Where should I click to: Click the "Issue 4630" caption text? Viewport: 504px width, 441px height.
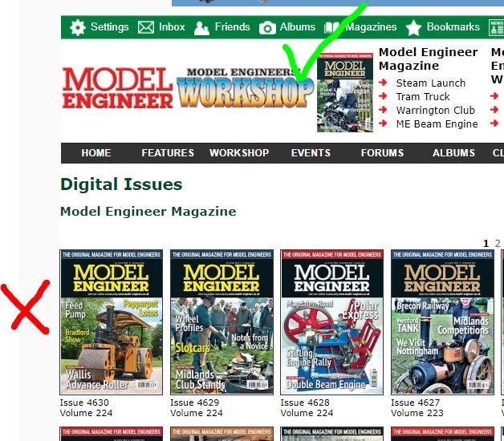click(84, 403)
